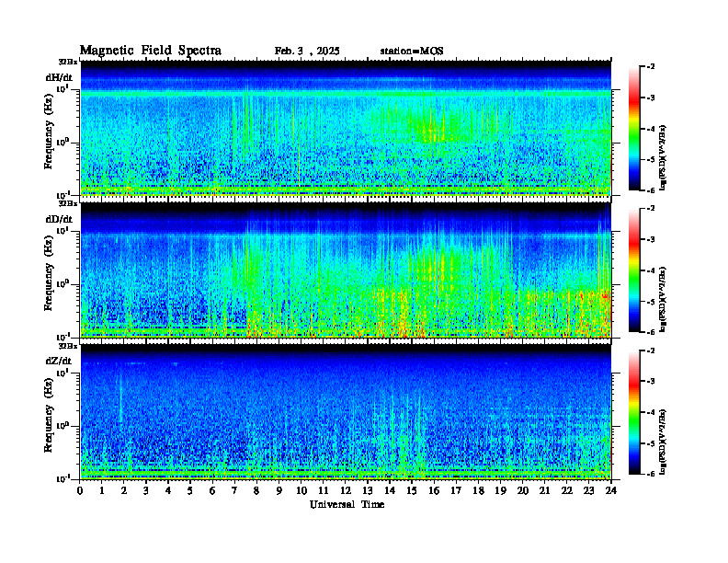Viewport: 728px width, 563px height.
Task: Click hour tick '22' on the time axis
Action: (567, 491)
